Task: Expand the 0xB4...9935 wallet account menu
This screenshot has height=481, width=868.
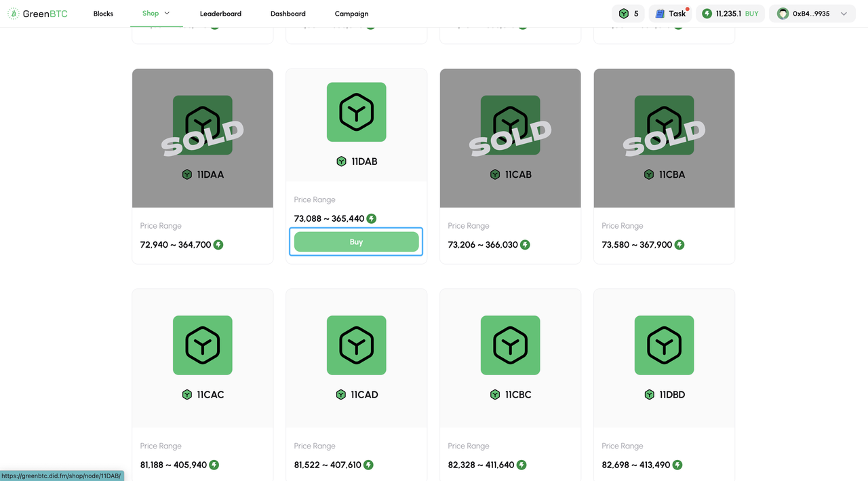Action: click(843, 14)
